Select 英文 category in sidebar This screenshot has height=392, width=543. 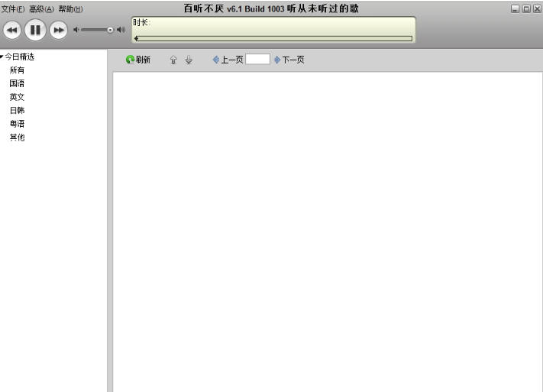[x=17, y=97]
